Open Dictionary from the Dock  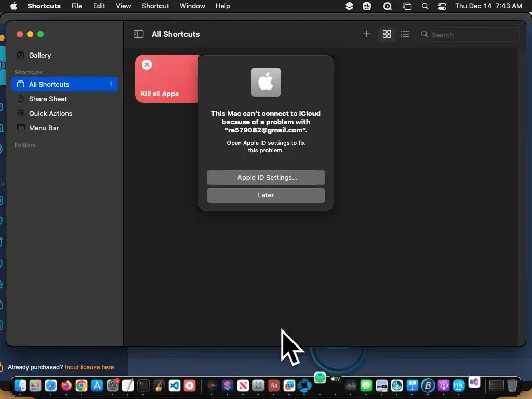(273, 385)
